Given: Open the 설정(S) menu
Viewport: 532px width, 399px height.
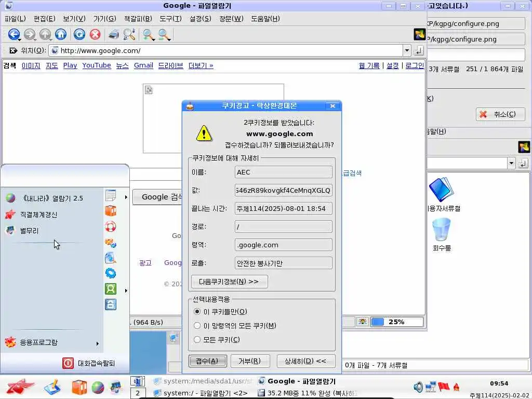Looking at the screenshot, I should 200,19.
